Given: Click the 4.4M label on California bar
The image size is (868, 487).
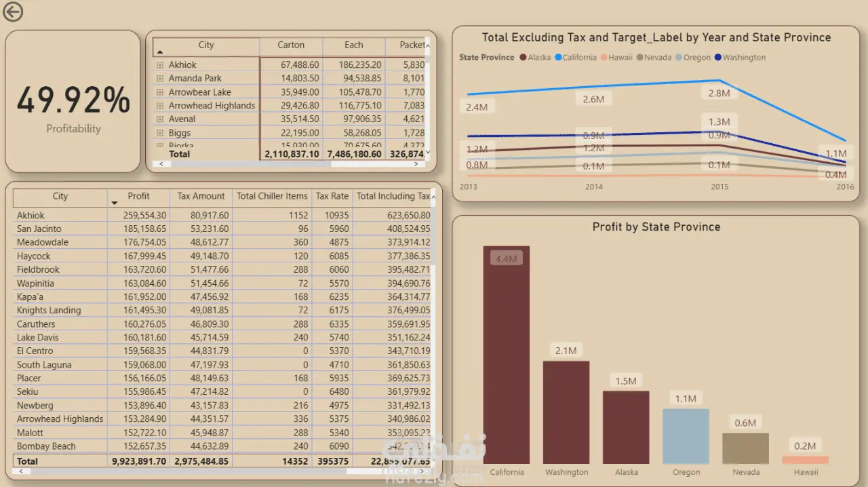Looking at the screenshot, I should coord(507,259).
